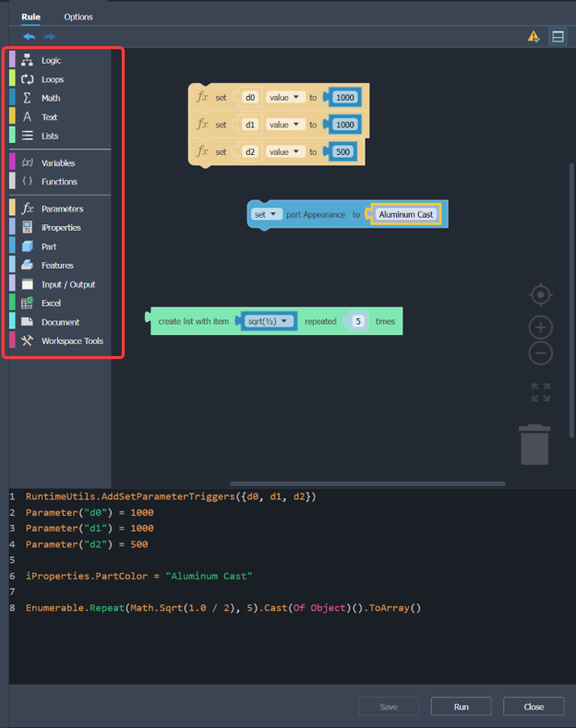Click the trash can icon
Screen dimensions: 576x728
pyautogui.click(x=534, y=445)
